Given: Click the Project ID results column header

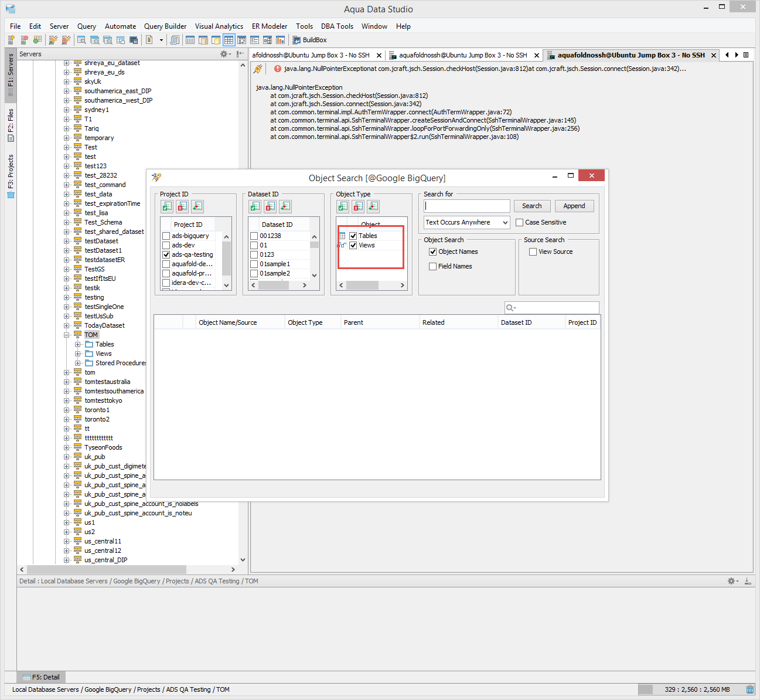Looking at the screenshot, I should 582,322.
